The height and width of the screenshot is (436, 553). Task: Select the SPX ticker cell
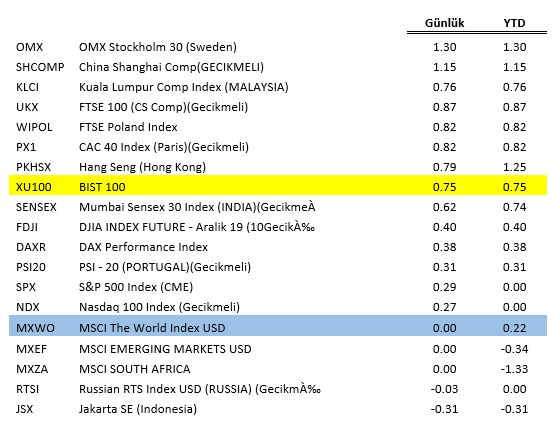pyautogui.click(x=25, y=287)
